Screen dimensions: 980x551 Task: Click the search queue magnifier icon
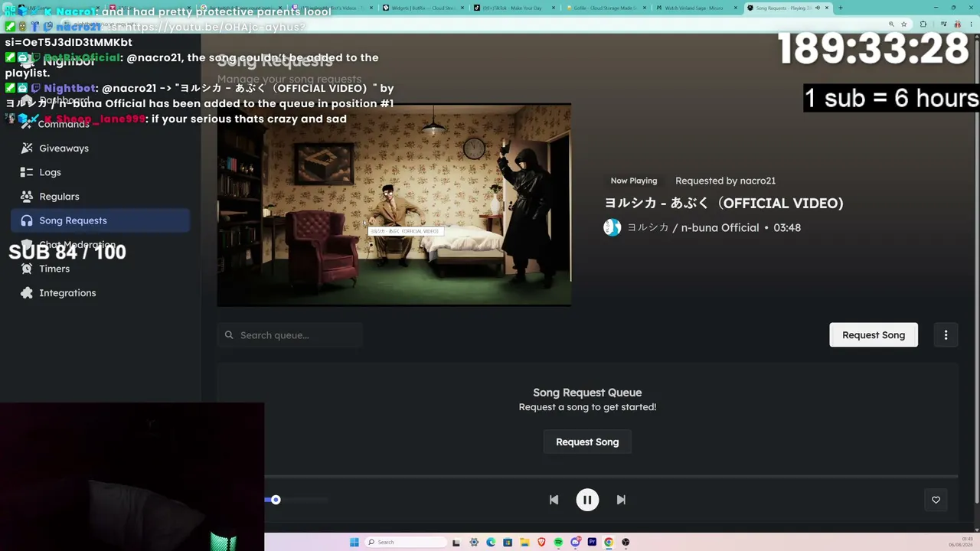click(229, 335)
